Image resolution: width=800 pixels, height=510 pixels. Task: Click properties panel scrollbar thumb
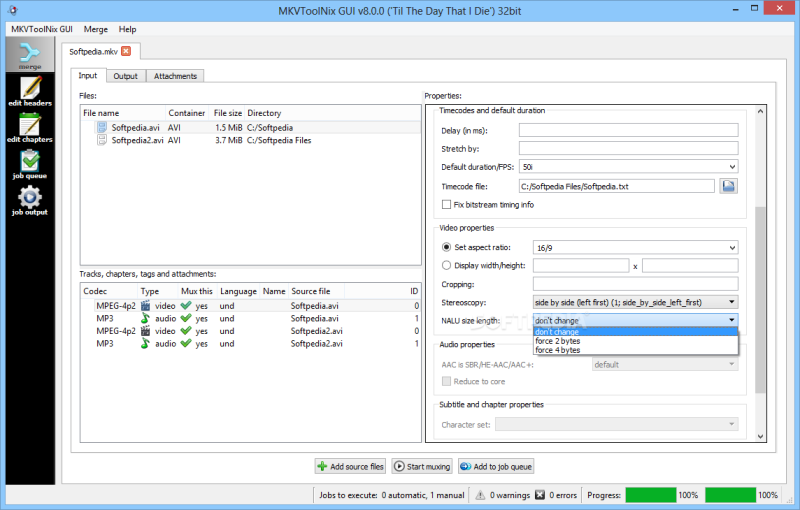point(760,299)
